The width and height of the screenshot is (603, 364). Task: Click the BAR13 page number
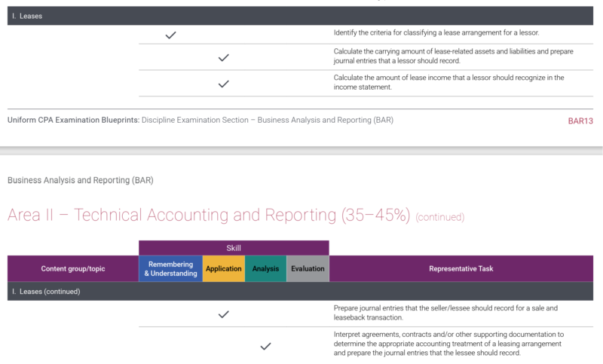tap(580, 121)
